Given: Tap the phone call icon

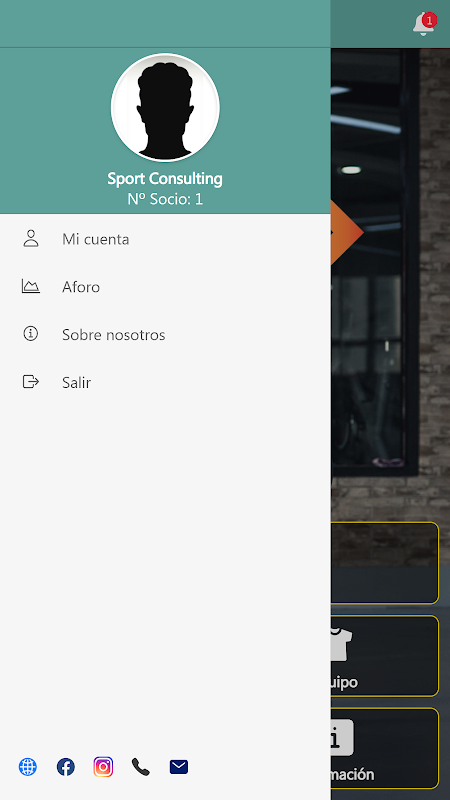Looking at the screenshot, I should click(x=141, y=767).
